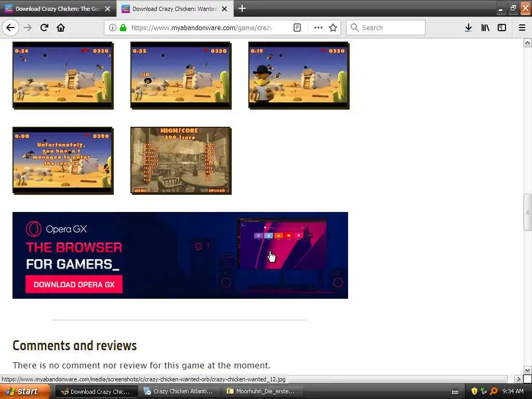Focus the Search field in toolbar

[386, 28]
